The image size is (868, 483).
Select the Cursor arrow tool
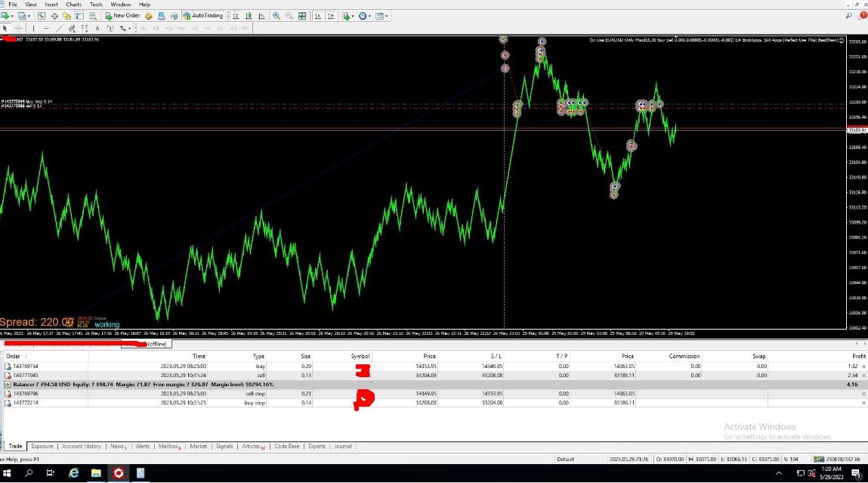click(x=5, y=28)
